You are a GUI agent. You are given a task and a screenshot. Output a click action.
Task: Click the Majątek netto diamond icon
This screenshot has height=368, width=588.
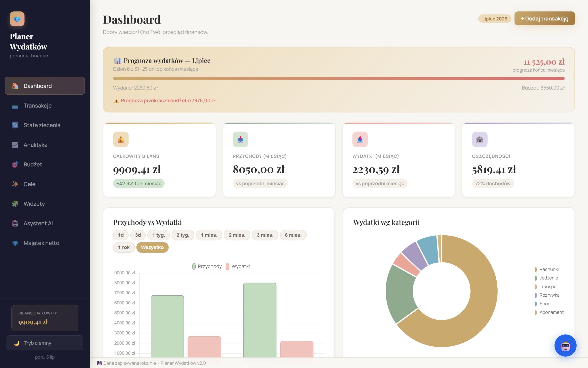pos(15,243)
